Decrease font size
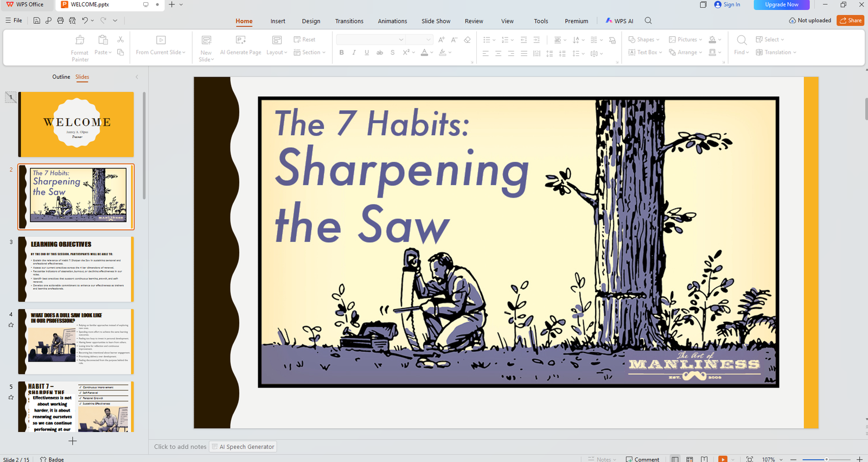This screenshot has height=462, width=868. 454,40
